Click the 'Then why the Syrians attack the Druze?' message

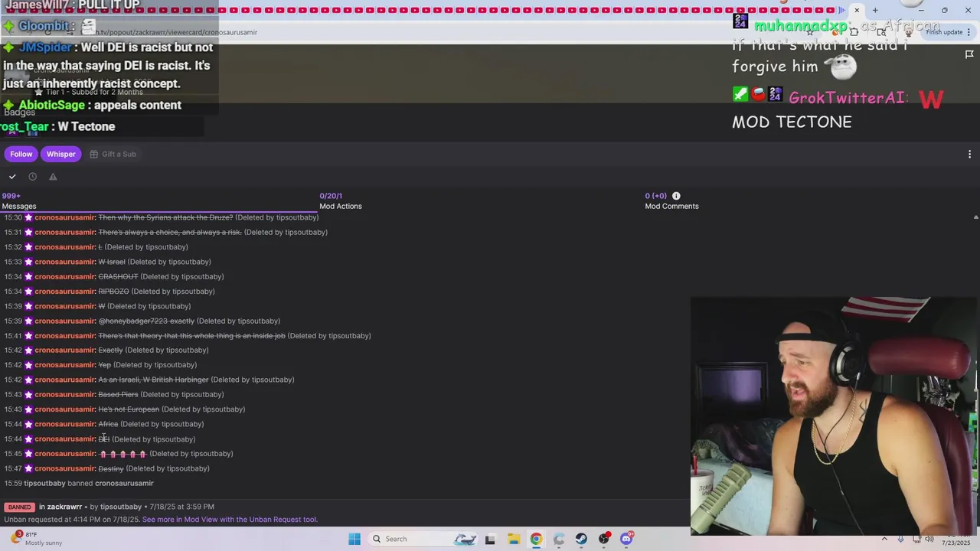tap(165, 217)
